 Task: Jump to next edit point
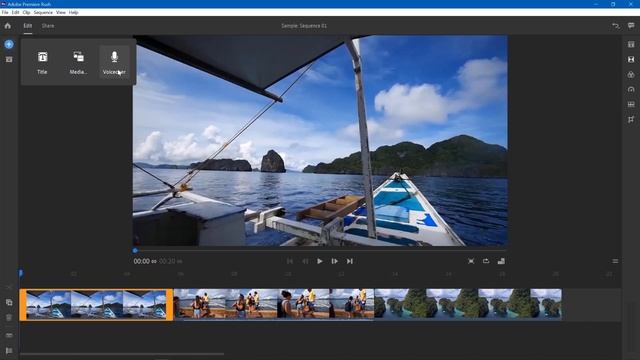350,261
